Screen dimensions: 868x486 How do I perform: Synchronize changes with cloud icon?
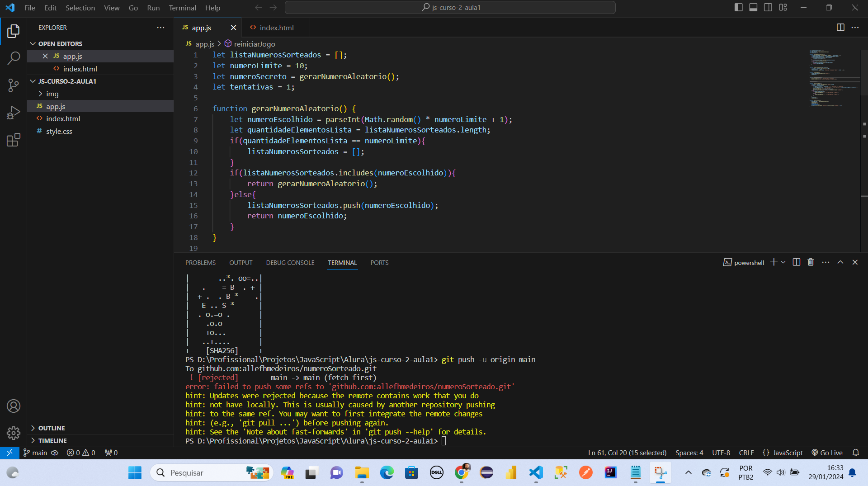[x=55, y=453]
